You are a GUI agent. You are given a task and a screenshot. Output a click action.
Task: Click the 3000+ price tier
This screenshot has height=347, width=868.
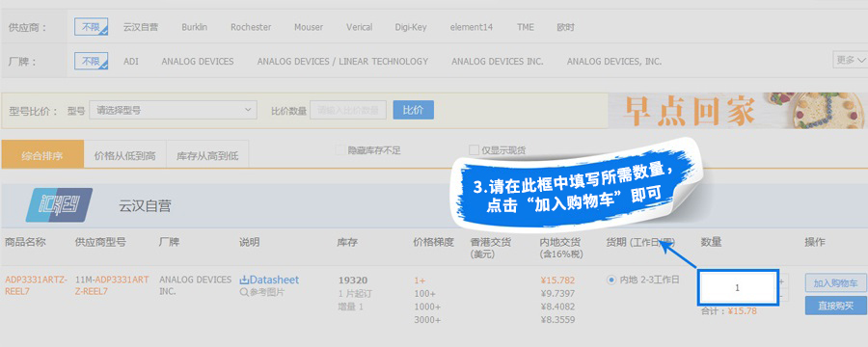click(427, 320)
